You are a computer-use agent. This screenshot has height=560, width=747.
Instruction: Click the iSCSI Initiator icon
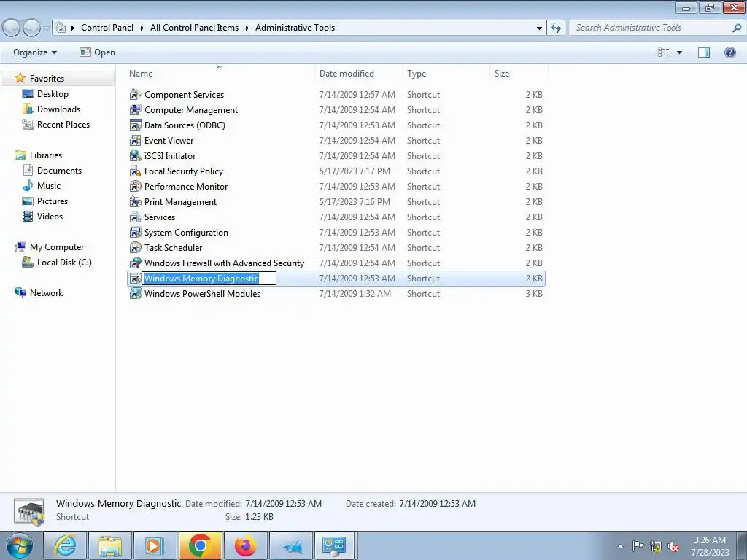[x=135, y=156]
